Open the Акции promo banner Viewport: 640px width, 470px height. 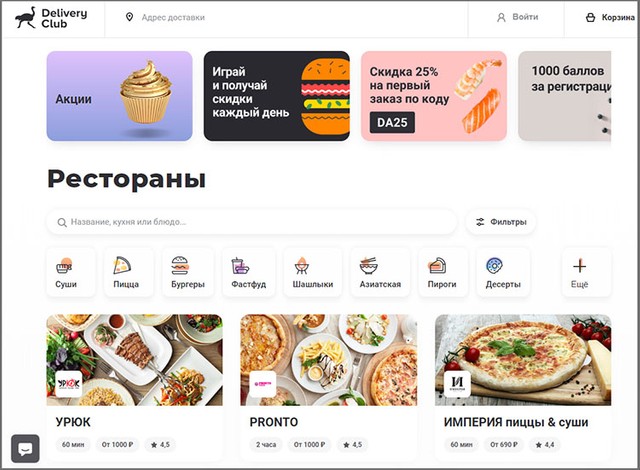click(x=120, y=96)
